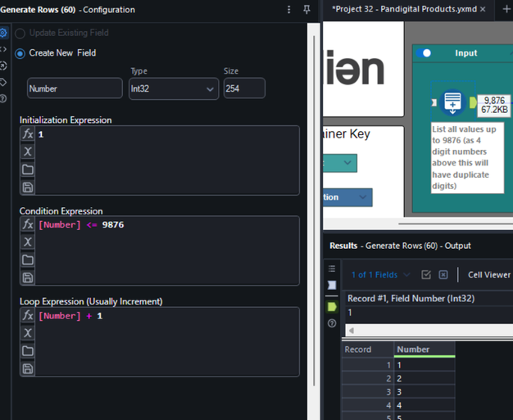Open the Results window help icon
The height and width of the screenshot is (420, 513).
click(x=332, y=323)
